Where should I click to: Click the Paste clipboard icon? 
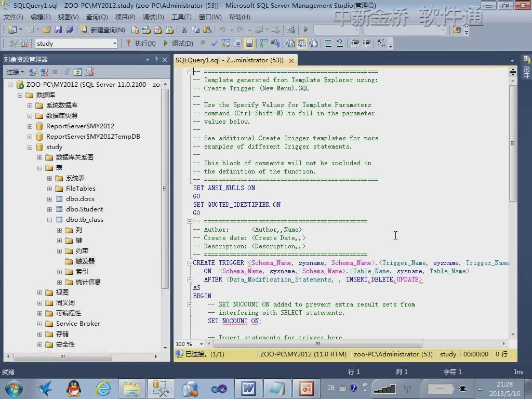point(207,30)
